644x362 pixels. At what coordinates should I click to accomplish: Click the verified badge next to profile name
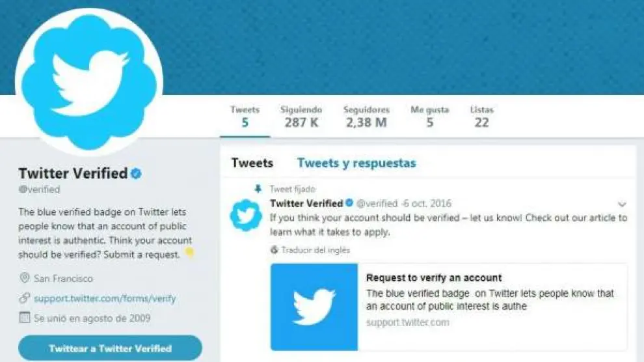(x=137, y=173)
